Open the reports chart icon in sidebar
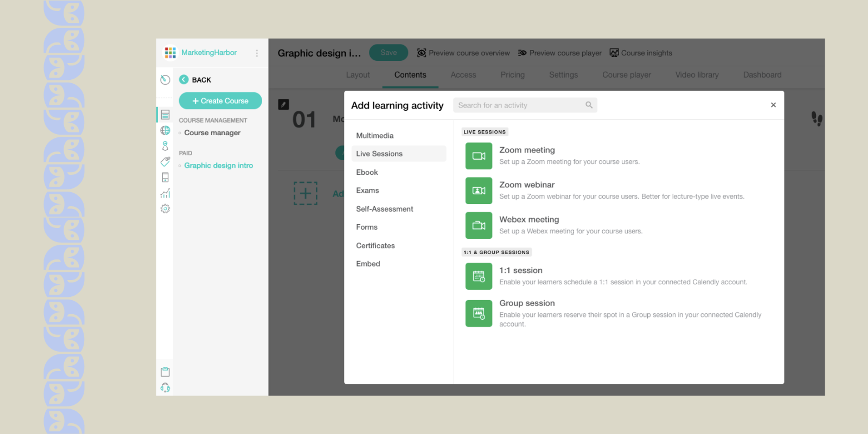 [165, 193]
